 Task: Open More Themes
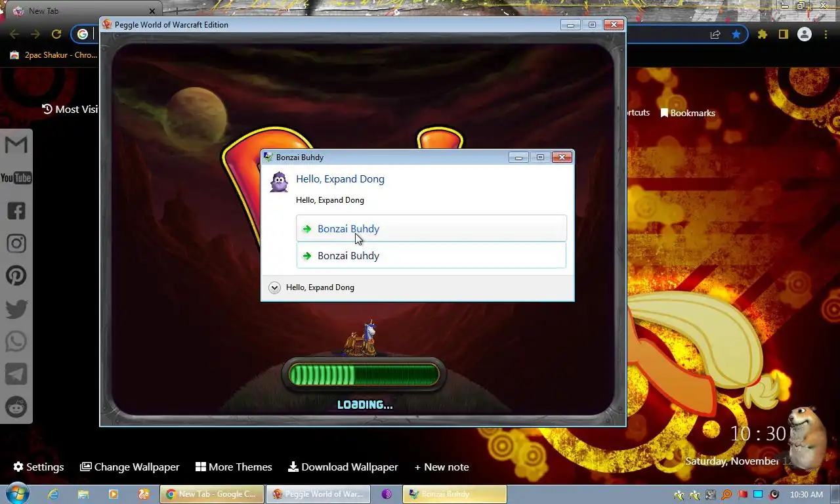(x=234, y=467)
